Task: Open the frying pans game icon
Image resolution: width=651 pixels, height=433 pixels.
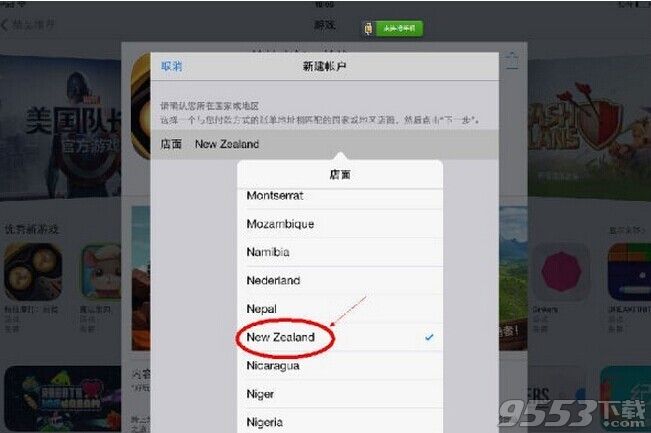Action: 33,272
